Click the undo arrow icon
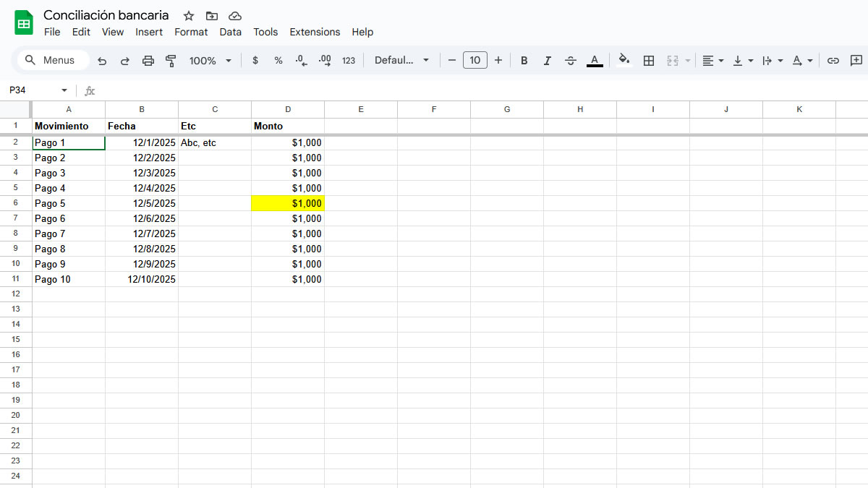This screenshot has height=488, width=868. [x=102, y=61]
